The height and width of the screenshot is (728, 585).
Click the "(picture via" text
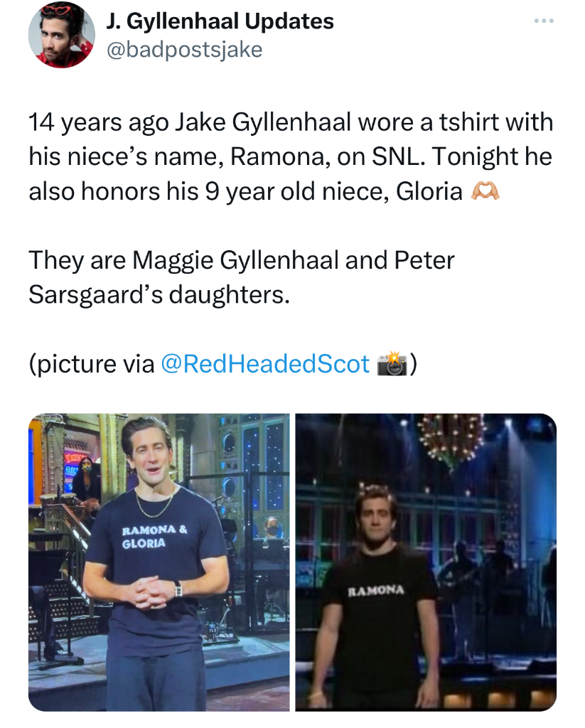pos(92,363)
